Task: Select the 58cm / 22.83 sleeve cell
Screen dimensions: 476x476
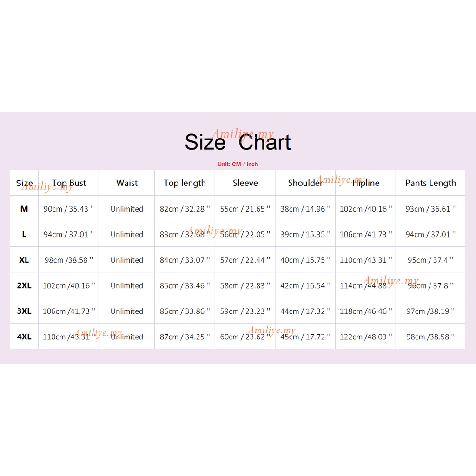Action: tap(245, 286)
